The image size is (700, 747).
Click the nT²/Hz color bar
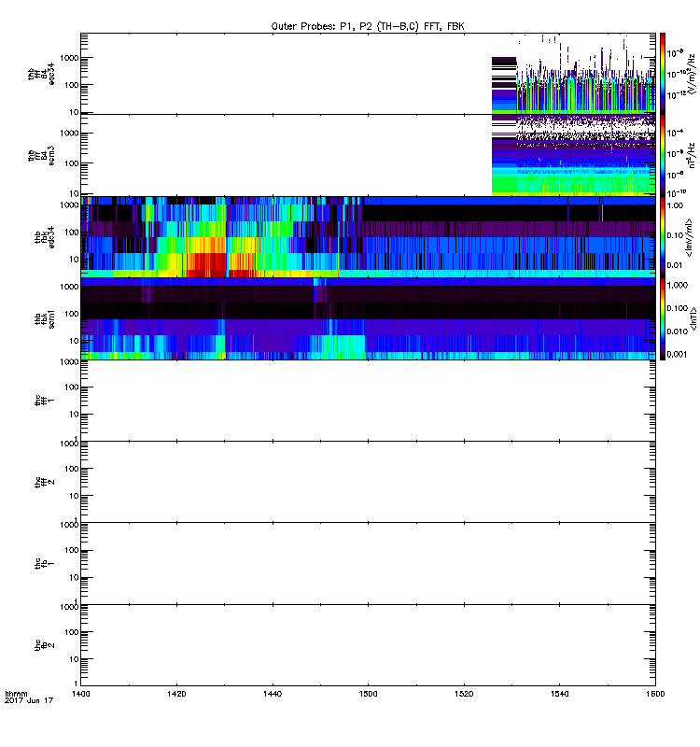[663, 155]
